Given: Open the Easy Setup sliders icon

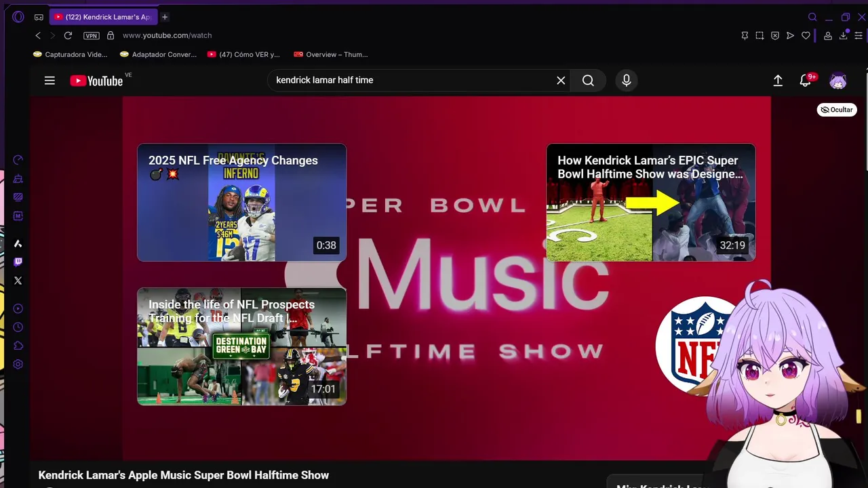Looking at the screenshot, I should (x=859, y=35).
